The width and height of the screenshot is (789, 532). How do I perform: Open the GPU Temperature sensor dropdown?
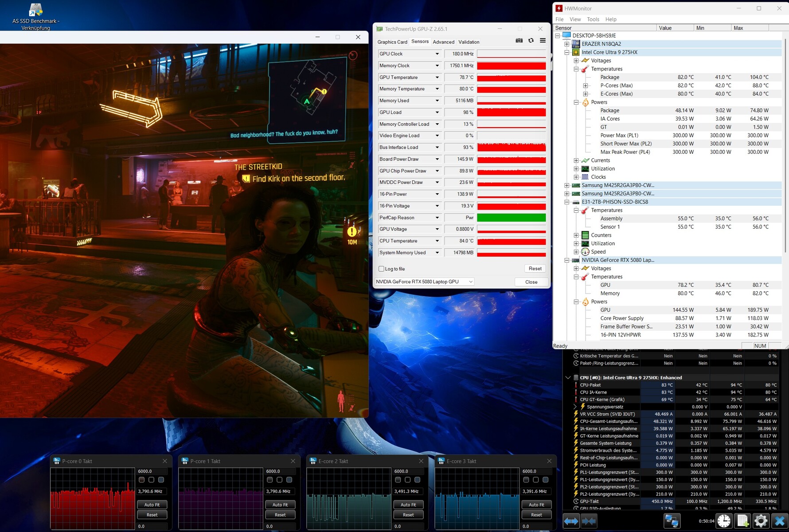pyautogui.click(x=437, y=78)
